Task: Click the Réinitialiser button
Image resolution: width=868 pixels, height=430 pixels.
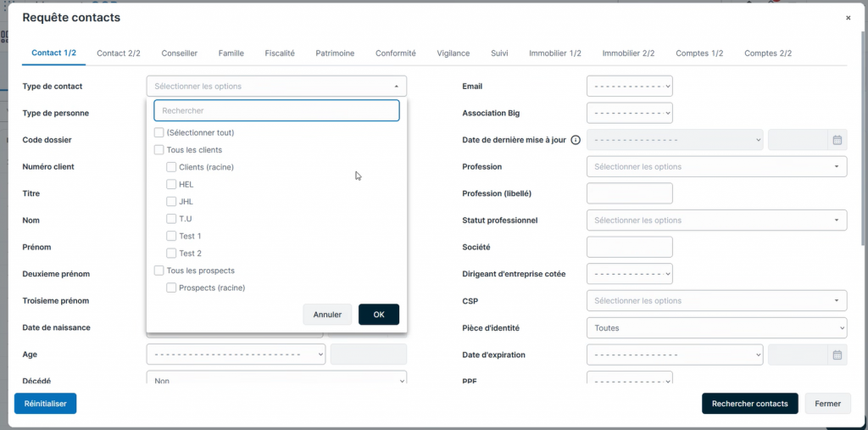Action: (46, 404)
